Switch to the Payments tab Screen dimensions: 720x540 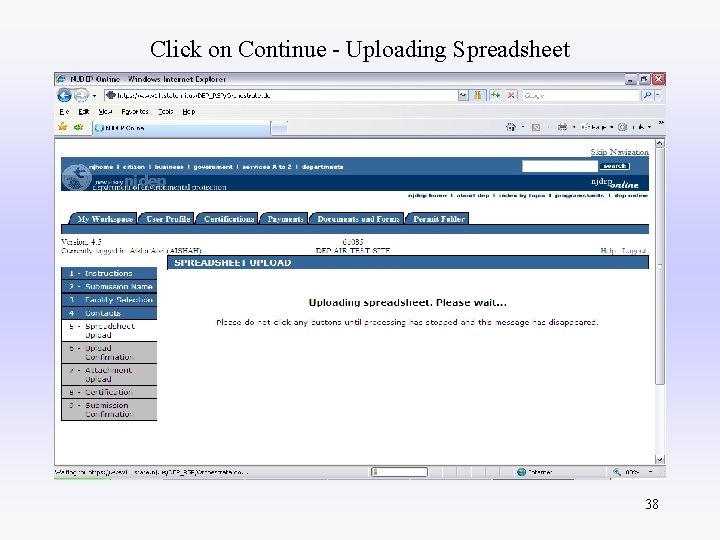click(x=285, y=219)
